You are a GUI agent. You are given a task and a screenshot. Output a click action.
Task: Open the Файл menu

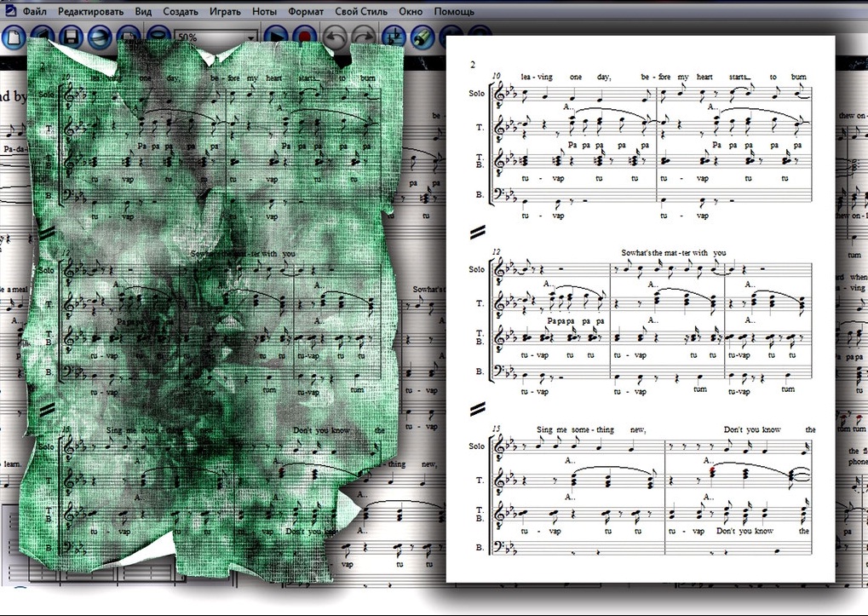(35, 12)
